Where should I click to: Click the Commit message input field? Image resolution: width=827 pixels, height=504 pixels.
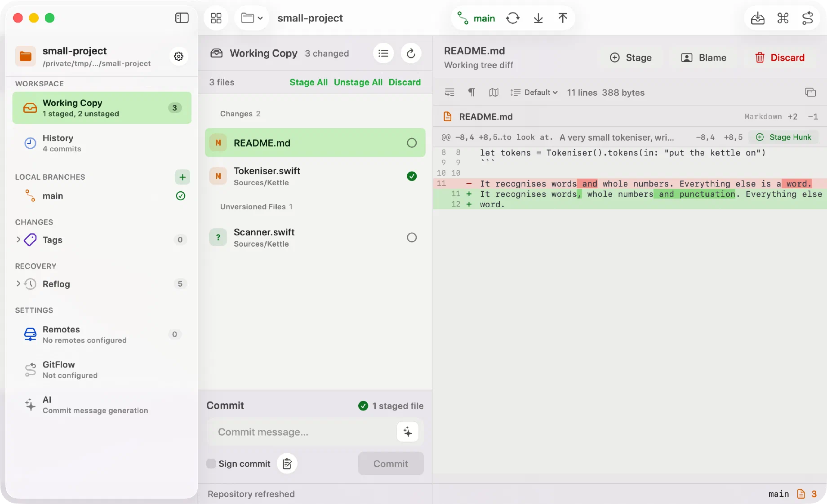(x=301, y=432)
